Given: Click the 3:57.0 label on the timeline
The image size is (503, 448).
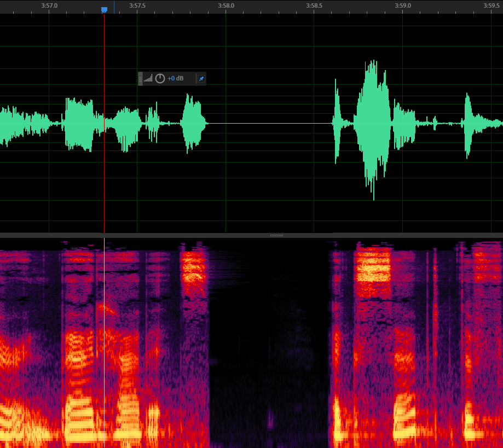Looking at the screenshot, I should pyautogui.click(x=49, y=5).
